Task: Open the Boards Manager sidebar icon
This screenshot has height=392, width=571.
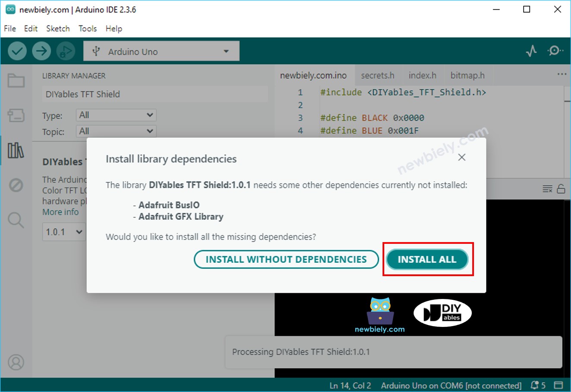Action: point(16,115)
